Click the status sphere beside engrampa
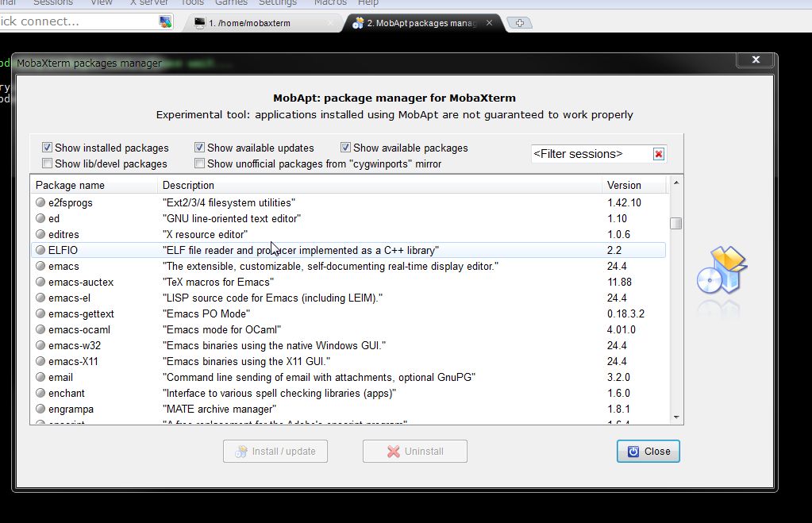 pos(40,409)
